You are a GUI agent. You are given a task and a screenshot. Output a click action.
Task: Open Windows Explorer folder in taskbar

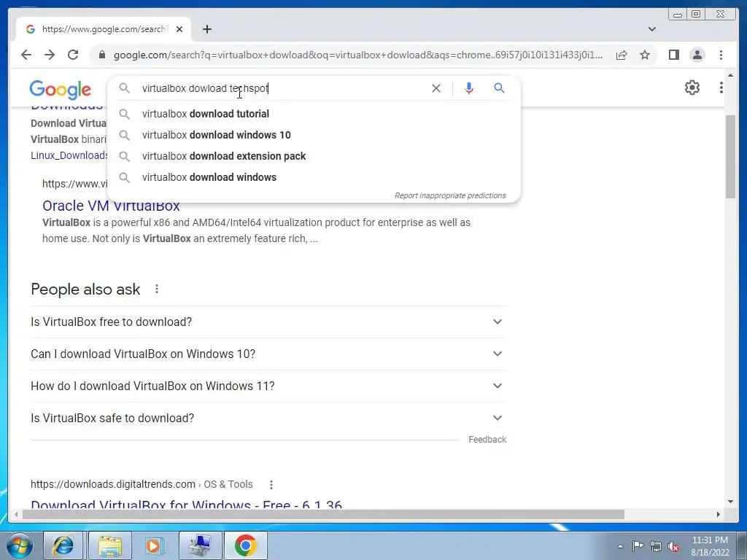point(109,545)
